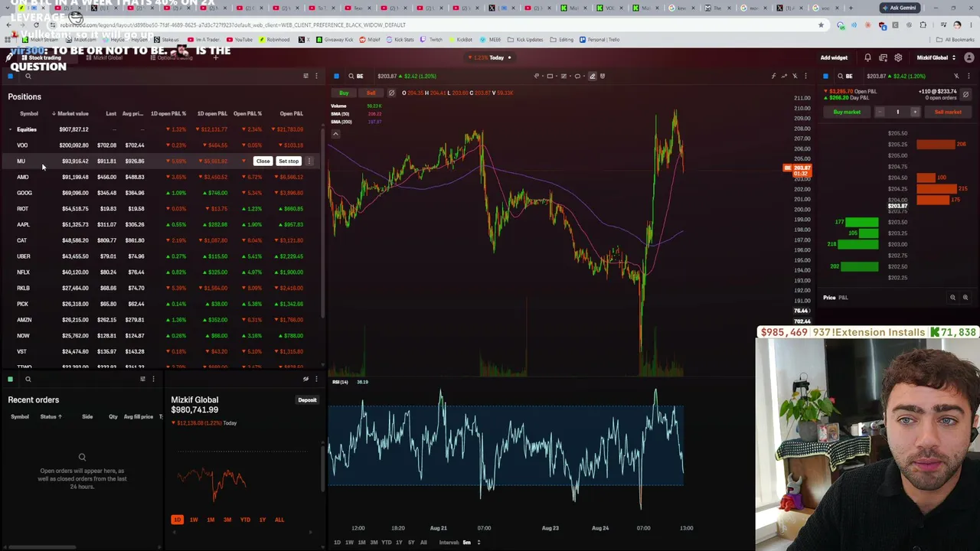This screenshot has height=551, width=980.
Task: Collapse the Equities group row
Action: tap(10, 129)
